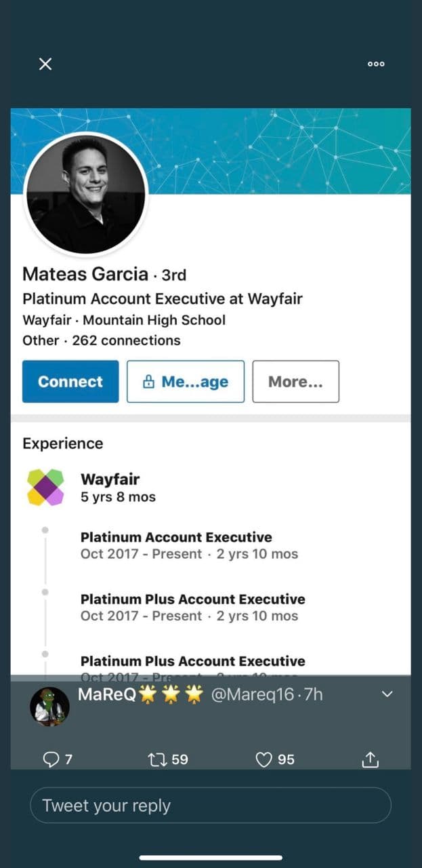The width and height of the screenshot is (422, 868).
Task: Tap the reply speech bubble icon
Action: [x=51, y=759]
